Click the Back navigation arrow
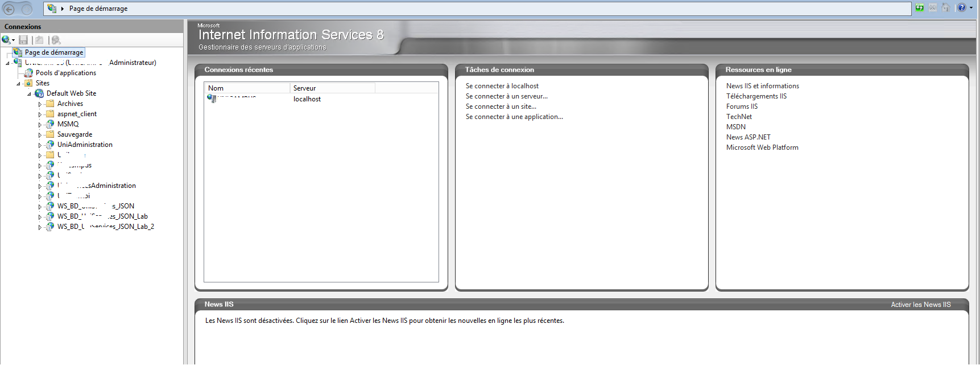The image size is (980, 369). (x=10, y=9)
